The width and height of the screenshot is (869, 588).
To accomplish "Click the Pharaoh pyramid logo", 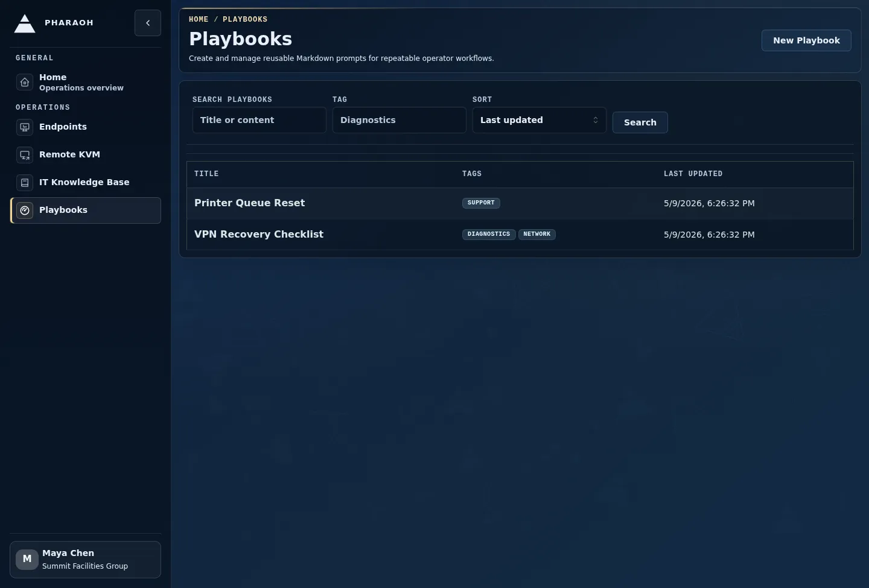I will pyautogui.click(x=25, y=24).
